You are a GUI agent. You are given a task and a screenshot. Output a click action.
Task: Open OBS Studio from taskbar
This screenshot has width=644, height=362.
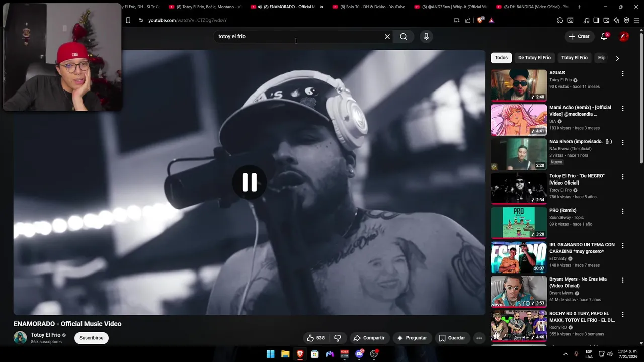374,354
